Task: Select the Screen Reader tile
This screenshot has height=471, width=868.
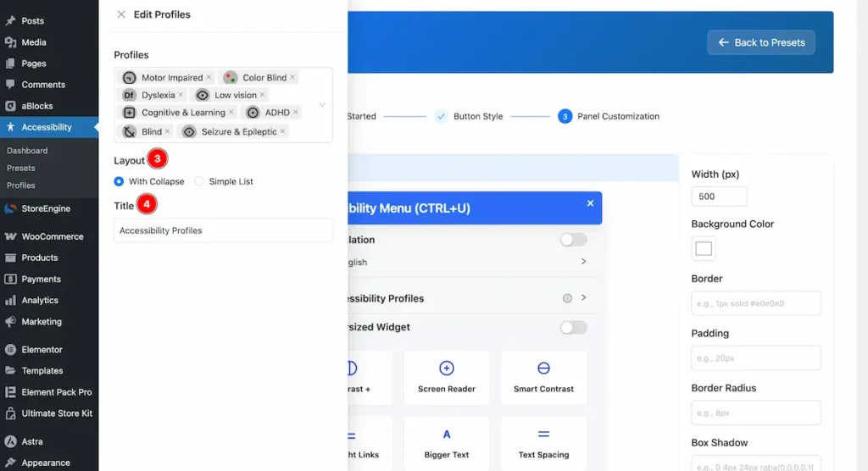Action: (x=447, y=378)
